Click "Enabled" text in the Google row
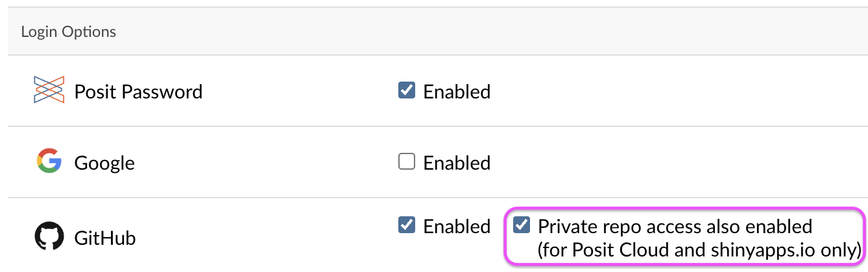 click(457, 163)
